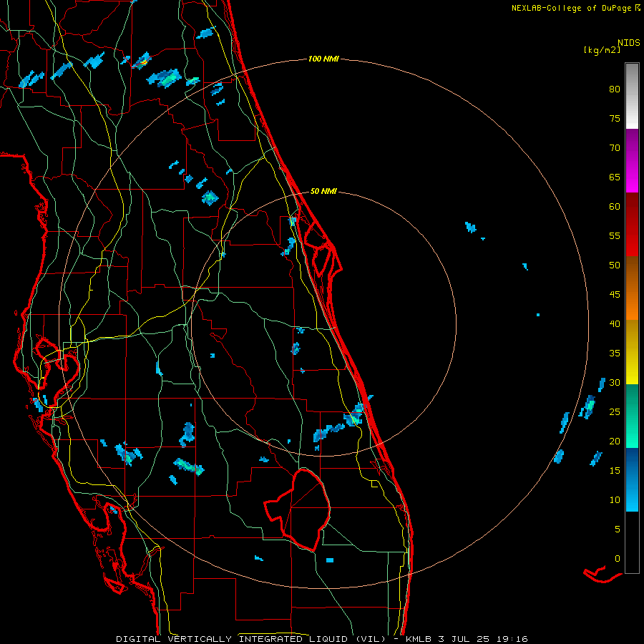Click the legend value 15
This screenshot has height=644, width=644.
tap(615, 471)
